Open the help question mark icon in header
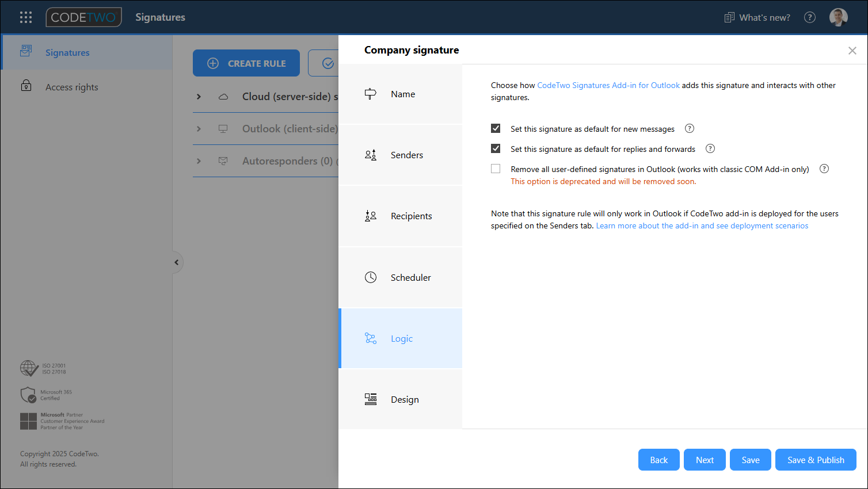The height and width of the screenshot is (489, 868). pyautogui.click(x=810, y=17)
